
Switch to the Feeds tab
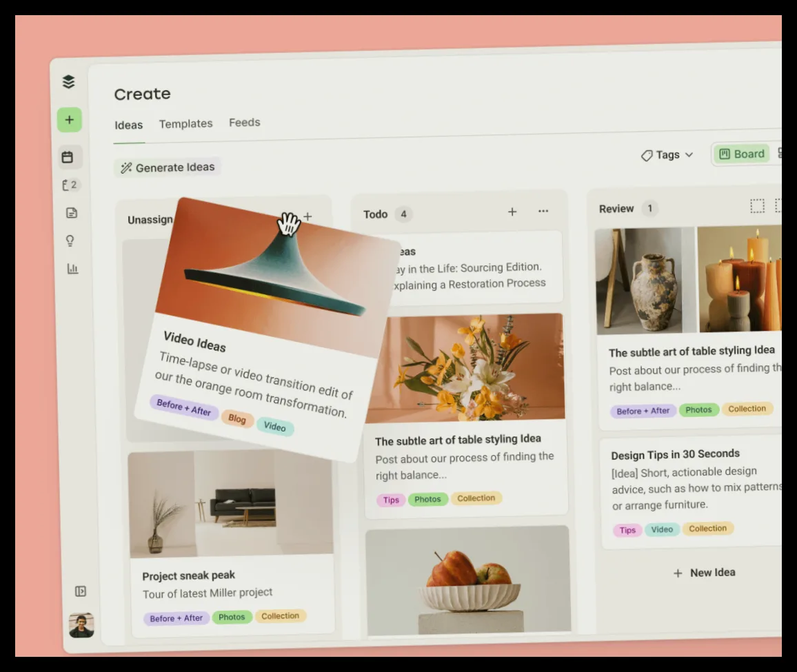click(245, 123)
